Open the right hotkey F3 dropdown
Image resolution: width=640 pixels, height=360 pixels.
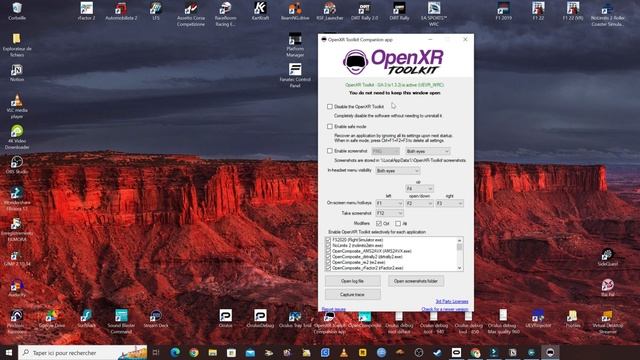(x=449, y=203)
